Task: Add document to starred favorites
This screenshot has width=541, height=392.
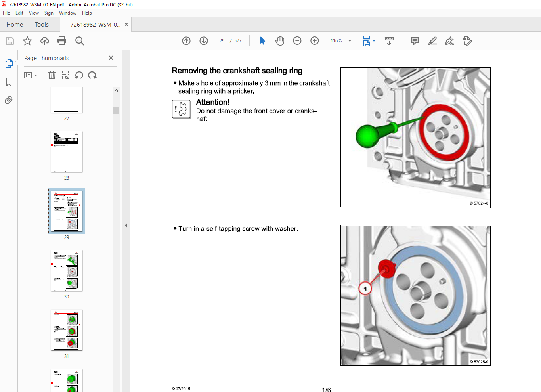Action: point(27,41)
